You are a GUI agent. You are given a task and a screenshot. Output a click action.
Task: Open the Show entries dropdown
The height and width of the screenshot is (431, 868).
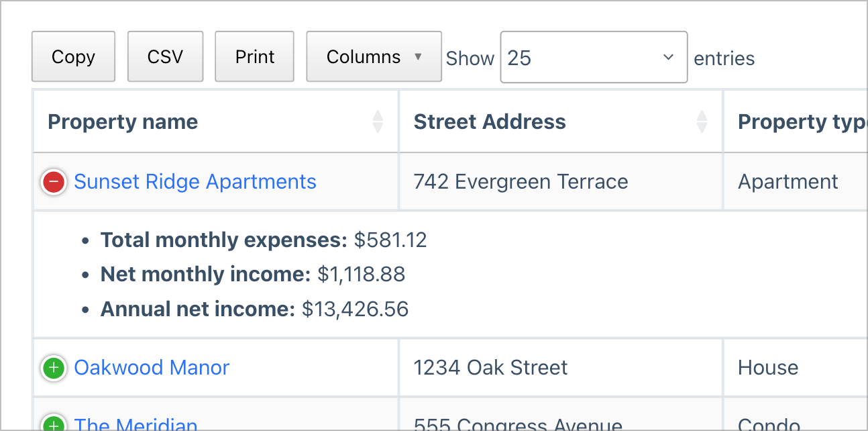click(x=593, y=57)
